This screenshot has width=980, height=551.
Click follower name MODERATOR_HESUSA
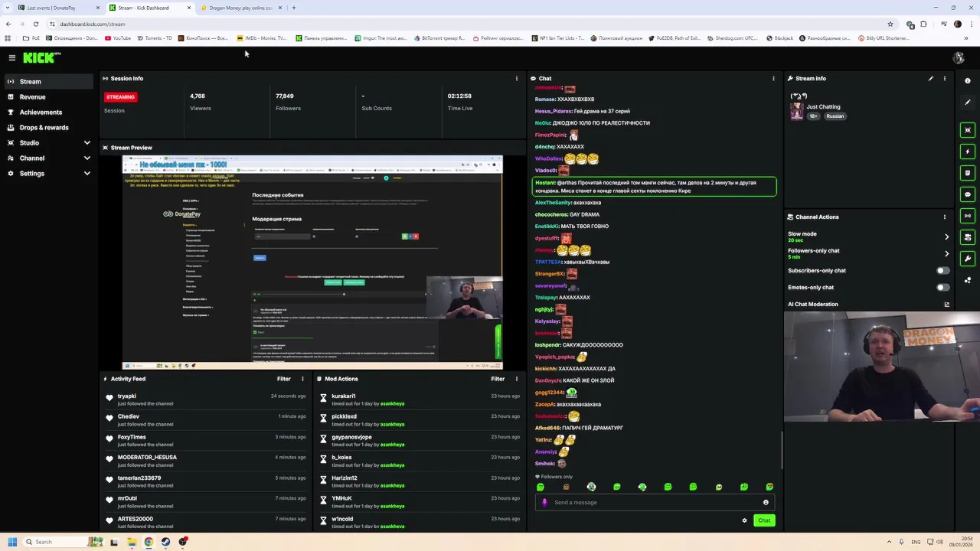pos(147,458)
